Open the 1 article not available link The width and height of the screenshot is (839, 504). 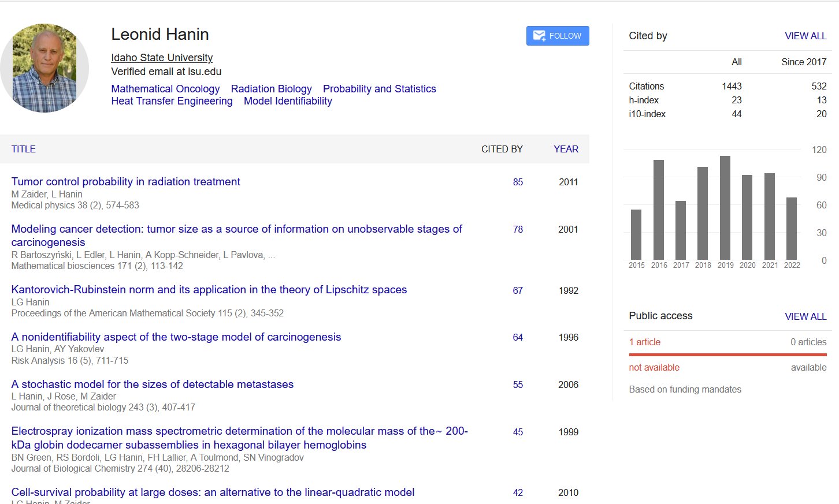[644, 342]
